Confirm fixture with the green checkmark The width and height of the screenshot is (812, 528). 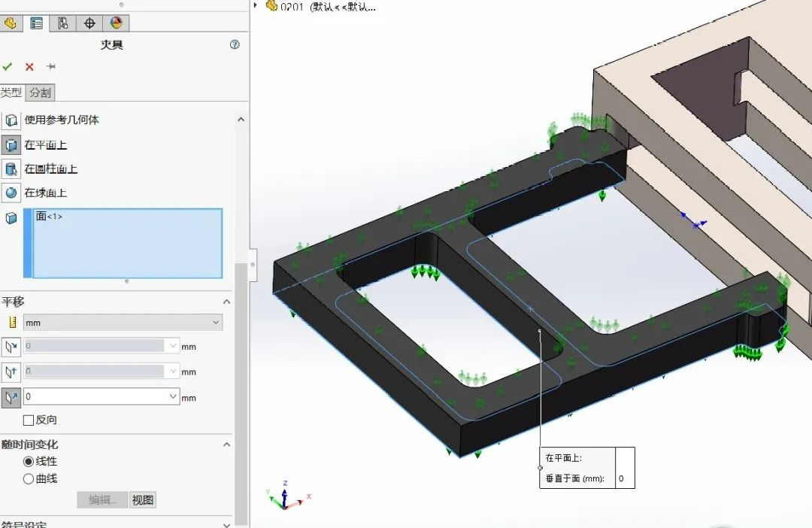pyautogui.click(x=8, y=67)
